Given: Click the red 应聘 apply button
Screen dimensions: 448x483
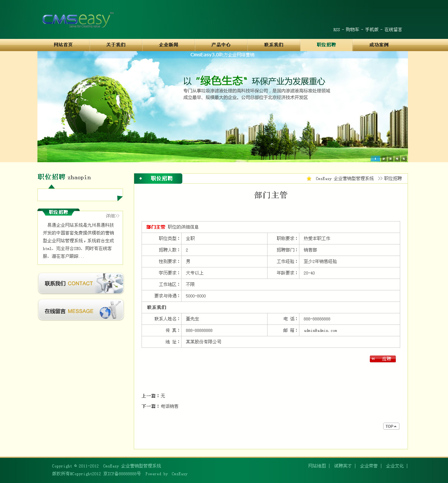Looking at the screenshot, I should click(x=382, y=359).
